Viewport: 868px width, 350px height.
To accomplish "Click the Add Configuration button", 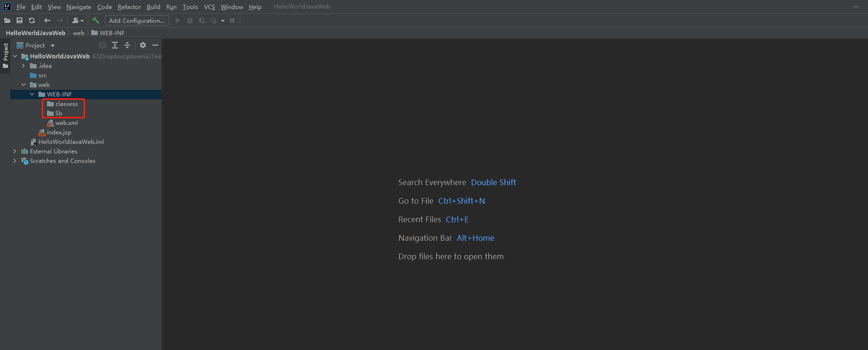I will tap(137, 20).
